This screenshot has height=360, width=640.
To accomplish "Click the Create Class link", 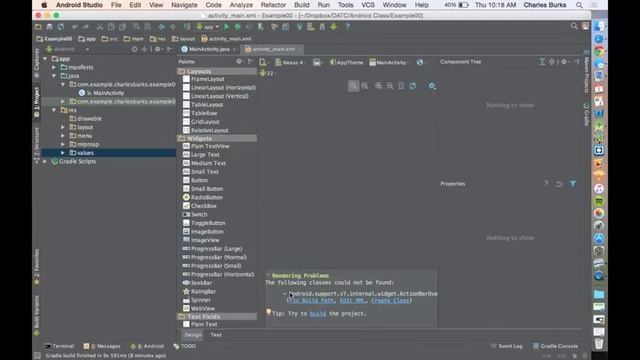I will tap(391, 301).
